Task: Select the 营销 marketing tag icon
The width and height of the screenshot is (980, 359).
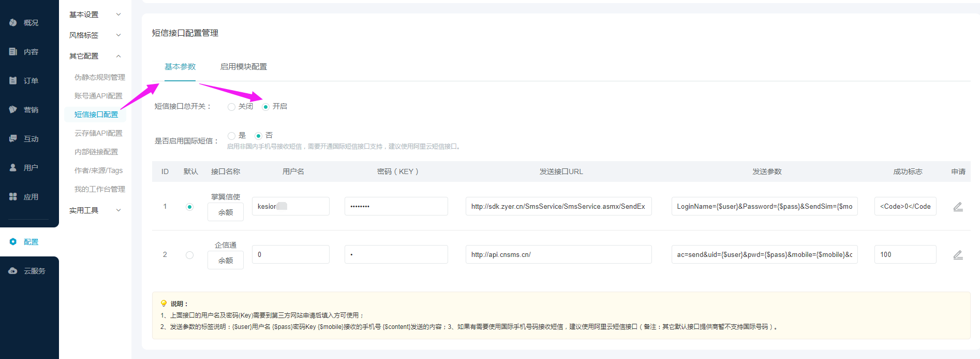Action: (x=13, y=109)
